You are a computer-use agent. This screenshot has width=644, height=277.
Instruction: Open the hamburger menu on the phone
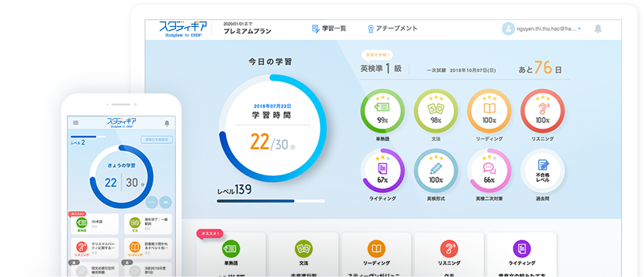[76, 123]
